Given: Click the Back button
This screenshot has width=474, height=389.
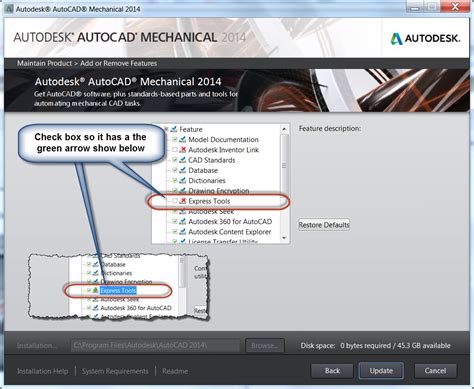Looking at the screenshot, I should coord(332,371).
